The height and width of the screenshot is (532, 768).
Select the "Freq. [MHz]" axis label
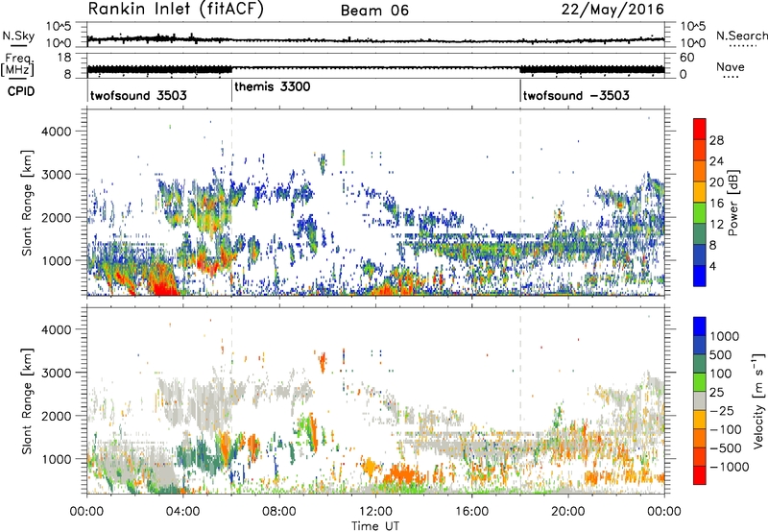pos(17,64)
